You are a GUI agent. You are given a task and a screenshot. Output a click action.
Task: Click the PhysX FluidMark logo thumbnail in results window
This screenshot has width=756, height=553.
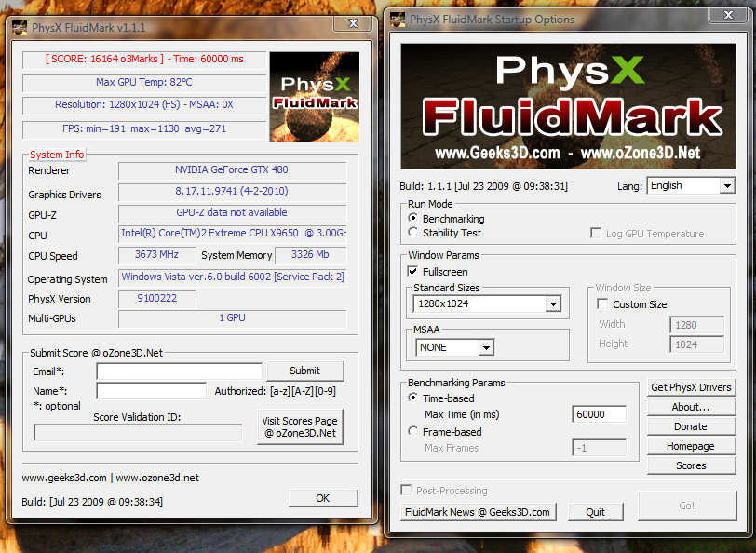click(315, 97)
